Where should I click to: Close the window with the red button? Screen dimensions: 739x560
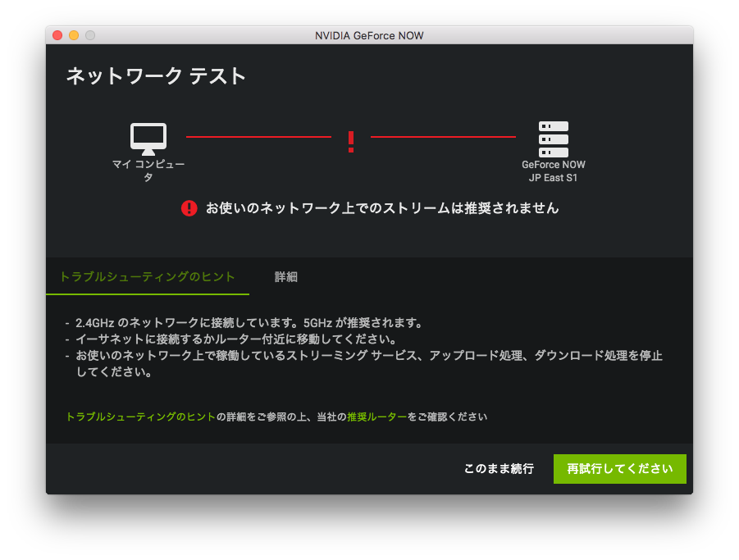point(57,35)
